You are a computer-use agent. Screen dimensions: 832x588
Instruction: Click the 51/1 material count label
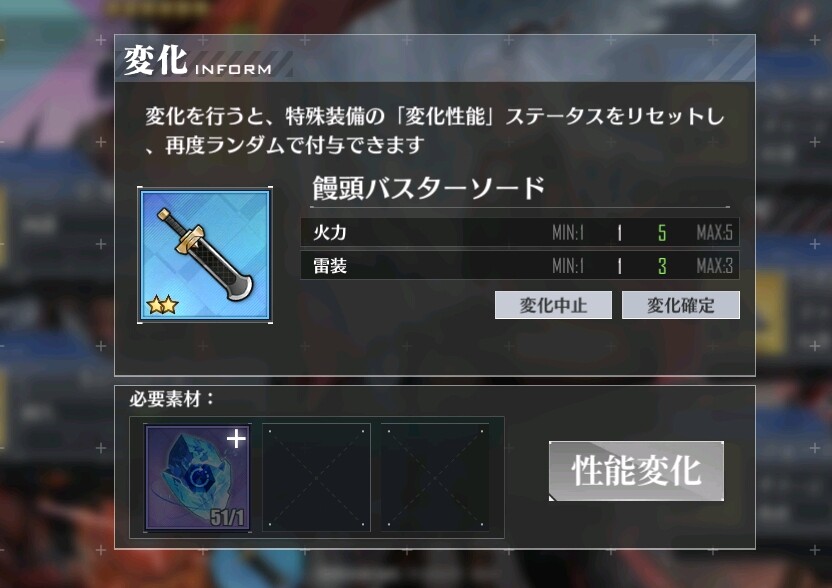[x=227, y=517]
